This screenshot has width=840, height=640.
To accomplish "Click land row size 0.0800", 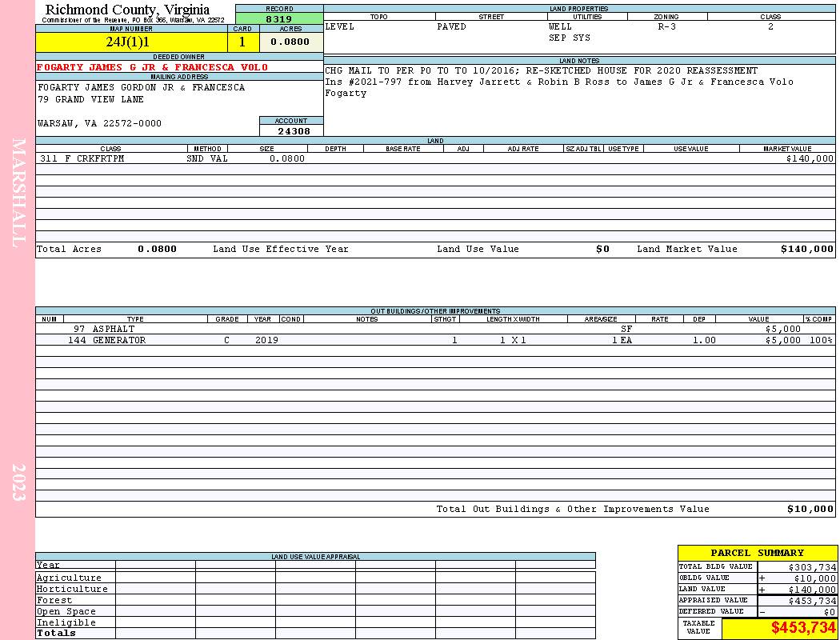I will pos(287,158).
